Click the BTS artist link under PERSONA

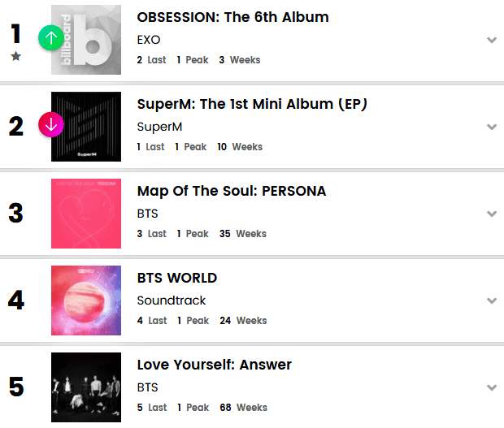(x=147, y=214)
